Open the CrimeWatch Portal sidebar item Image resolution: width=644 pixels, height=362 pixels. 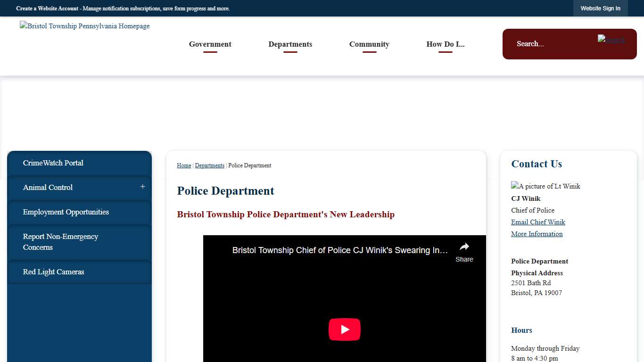tap(53, 163)
